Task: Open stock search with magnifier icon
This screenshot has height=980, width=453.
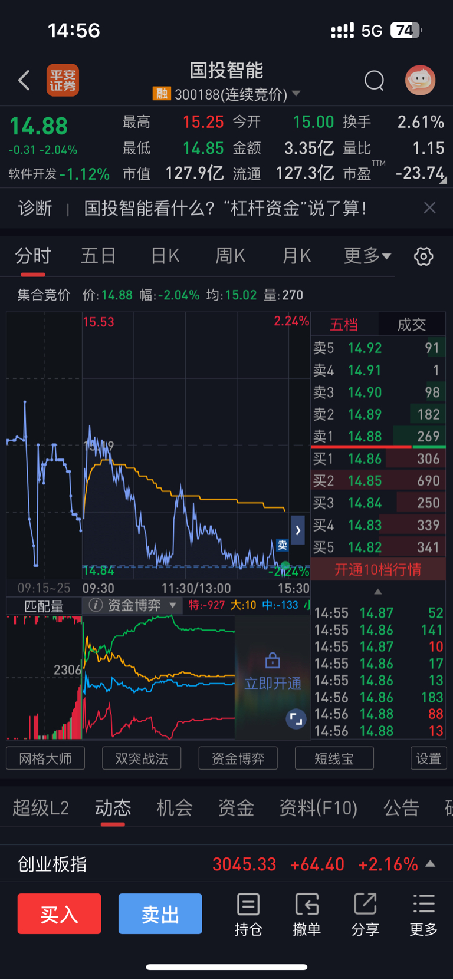Action: tap(374, 80)
